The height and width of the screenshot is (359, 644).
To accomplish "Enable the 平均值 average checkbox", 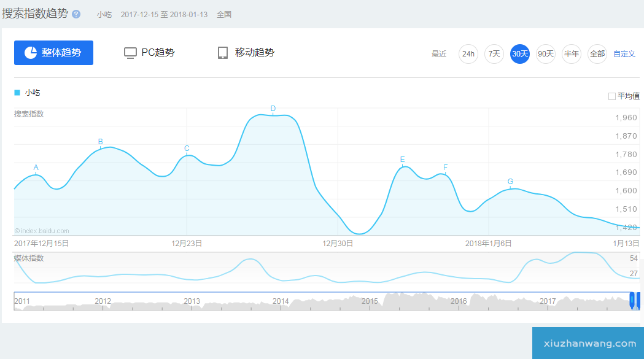I will pyautogui.click(x=611, y=96).
